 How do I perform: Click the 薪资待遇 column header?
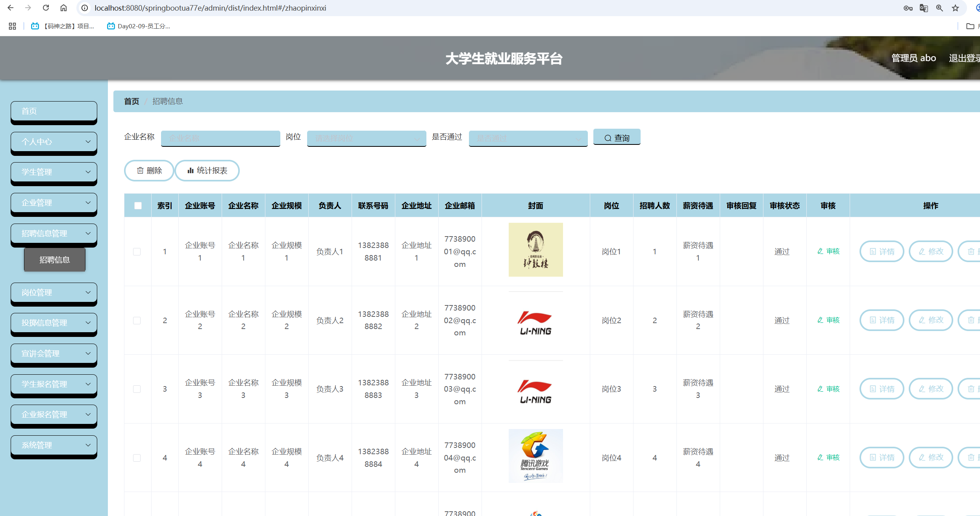point(698,205)
